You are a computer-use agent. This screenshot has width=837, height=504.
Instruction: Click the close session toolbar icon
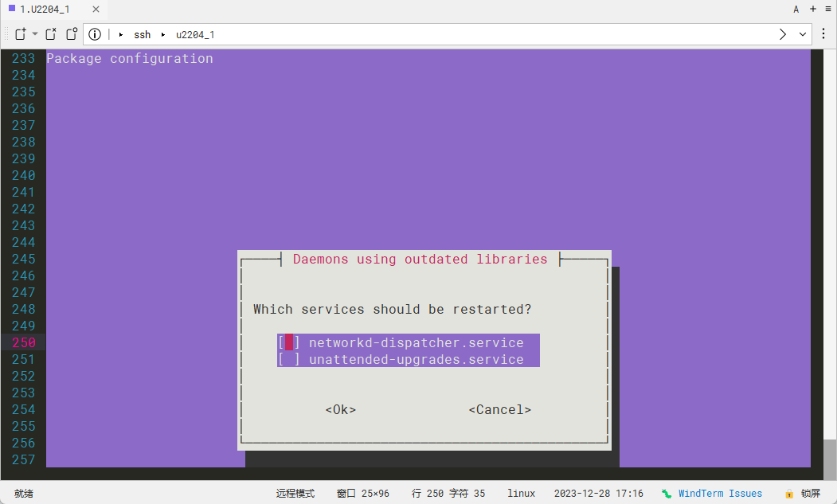pyautogui.click(x=51, y=34)
